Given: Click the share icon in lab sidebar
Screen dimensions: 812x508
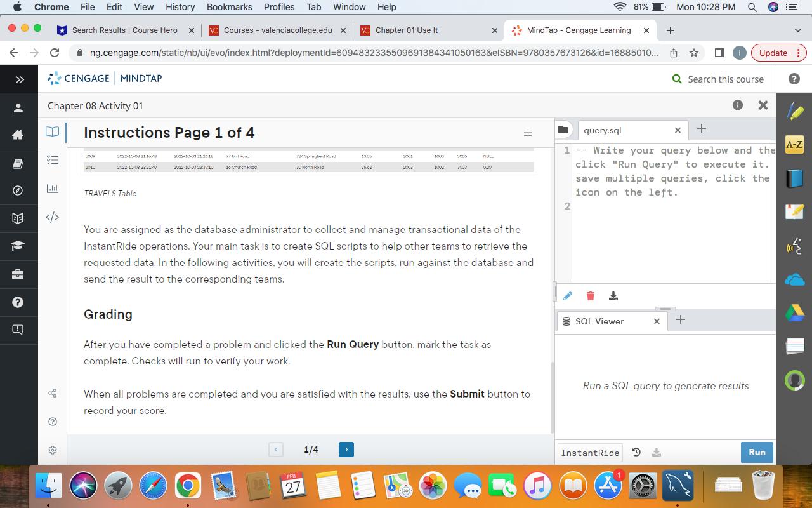Looking at the screenshot, I should pos(53,393).
